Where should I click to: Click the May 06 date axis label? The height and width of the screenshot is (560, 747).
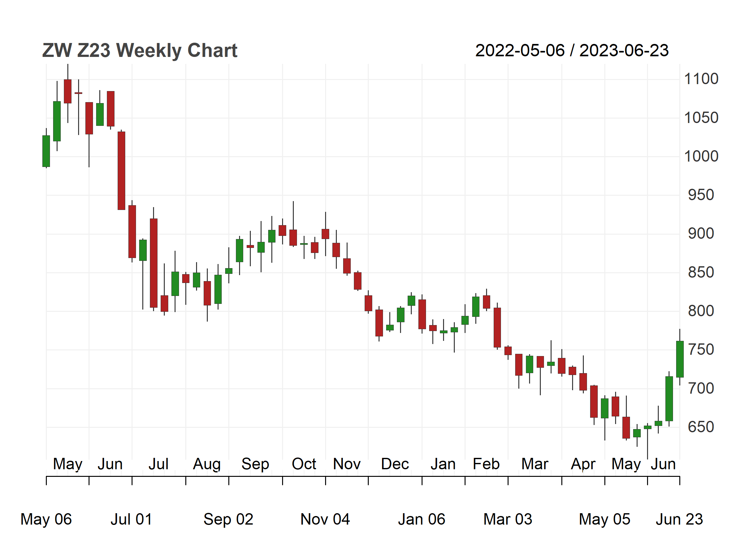click(46, 519)
